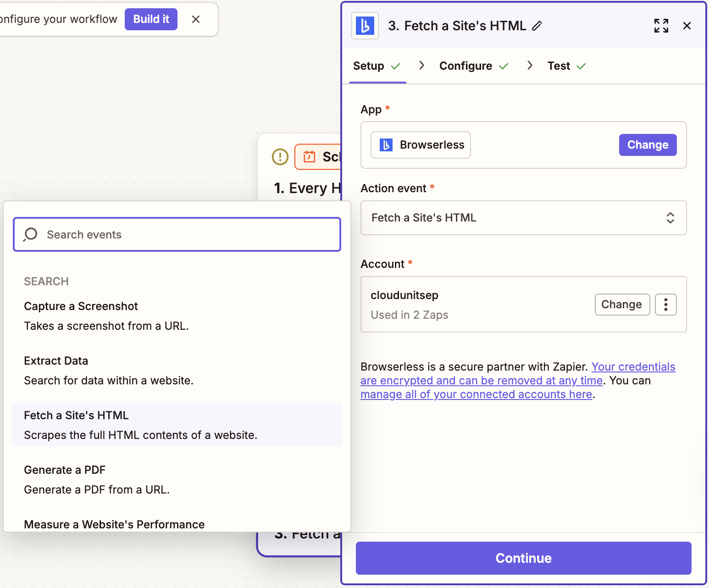Switch to the Test tab

(559, 66)
